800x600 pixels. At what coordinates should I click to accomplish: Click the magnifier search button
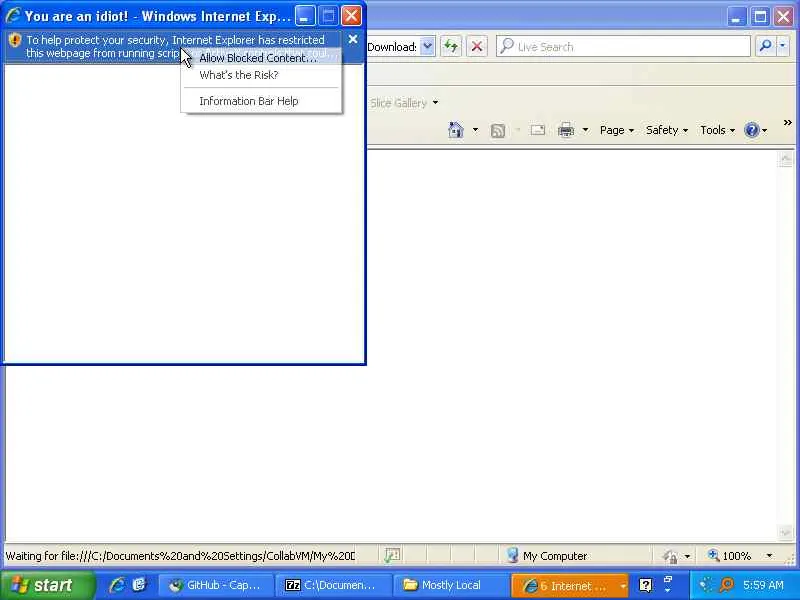[x=765, y=46]
